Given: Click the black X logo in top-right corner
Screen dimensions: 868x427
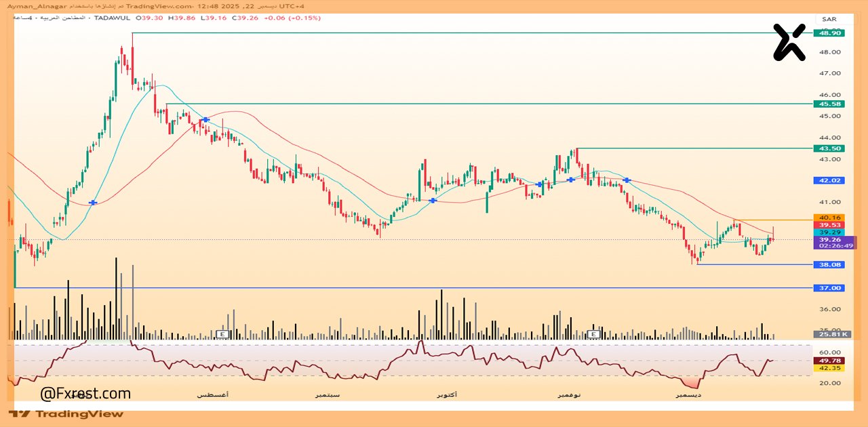Looking at the screenshot, I should (x=789, y=42).
